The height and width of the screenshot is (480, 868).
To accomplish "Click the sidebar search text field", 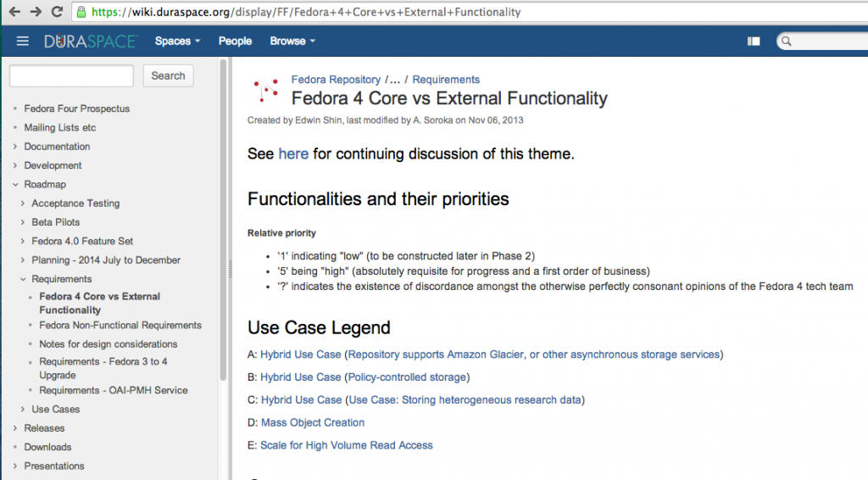I will click(71, 75).
